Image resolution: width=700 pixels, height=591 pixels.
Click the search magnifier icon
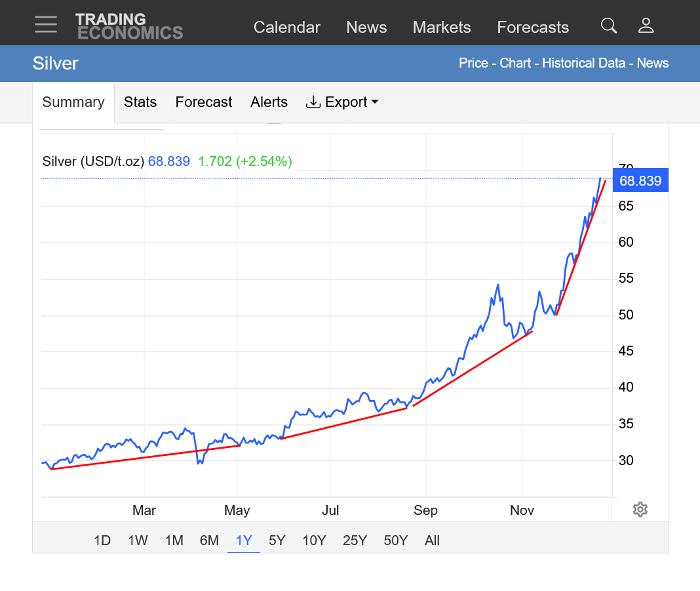[609, 26]
